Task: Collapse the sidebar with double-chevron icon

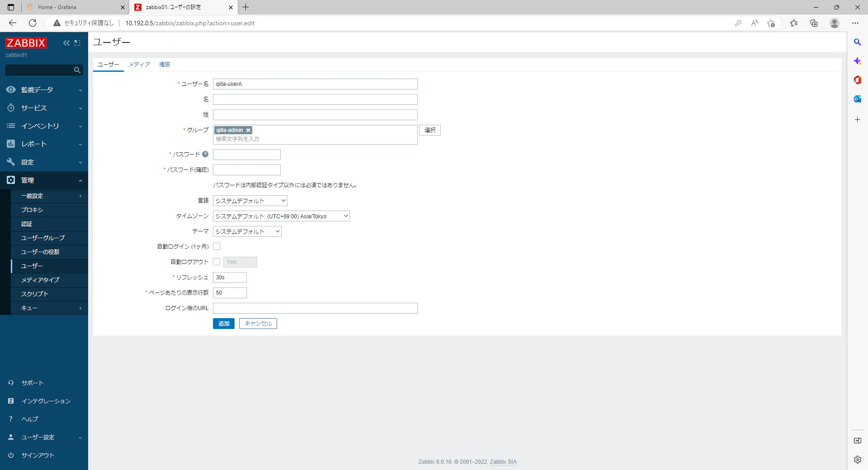Action: coord(66,43)
